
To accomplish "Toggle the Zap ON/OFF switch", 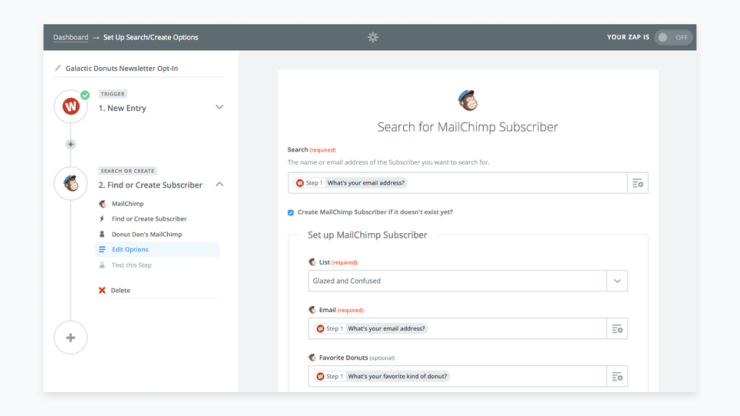I will pyautogui.click(x=673, y=37).
